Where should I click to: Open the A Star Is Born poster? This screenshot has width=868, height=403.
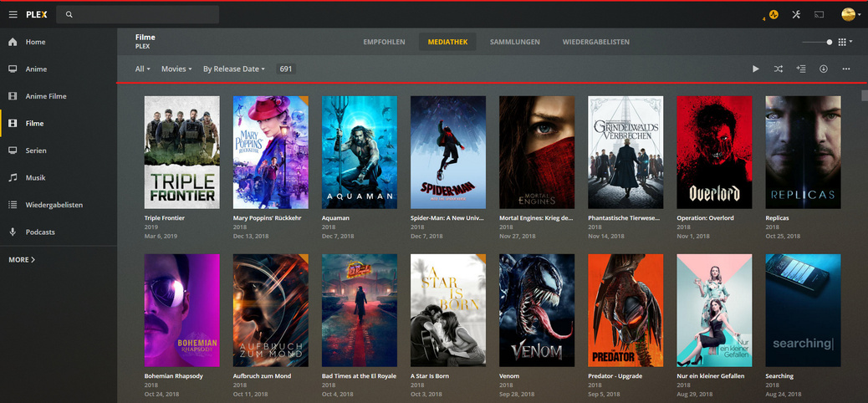tap(448, 310)
